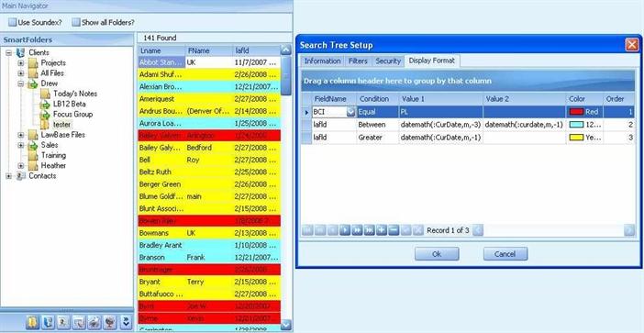Click the LB12 Beta folder icon
The image size is (644, 333).
point(45,104)
